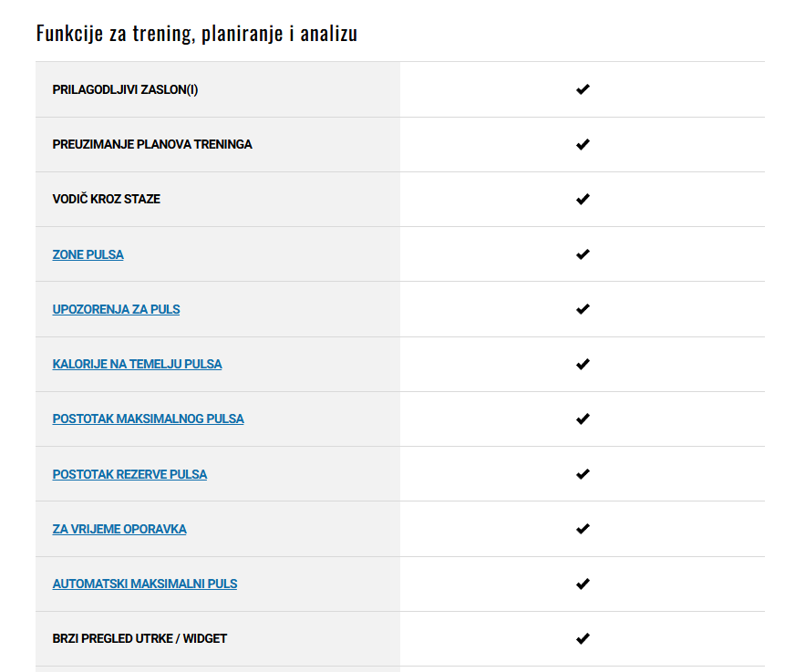Click the checkmark for PRILAGODLJIVI ZASLON(I)
Image resolution: width=795 pixels, height=672 pixels.
click(x=583, y=89)
